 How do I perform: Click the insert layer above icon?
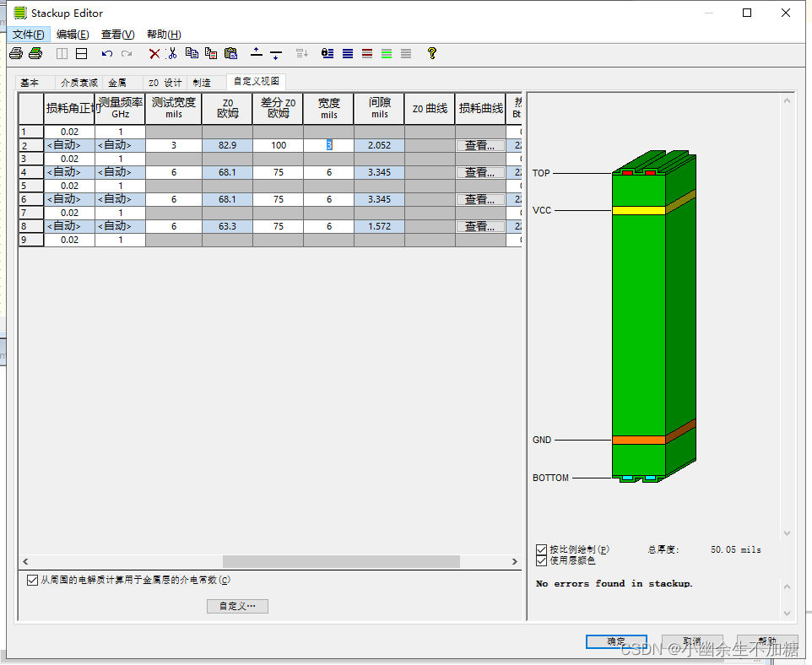point(257,52)
